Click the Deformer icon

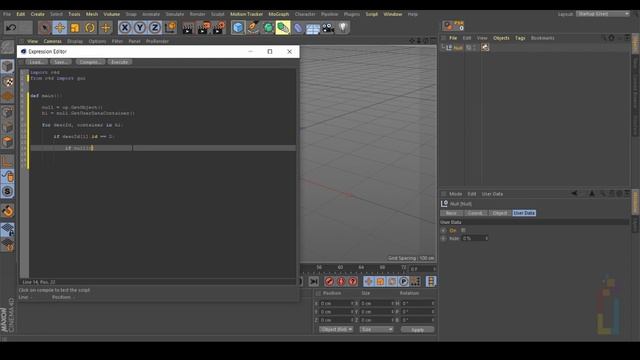tap(298, 28)
